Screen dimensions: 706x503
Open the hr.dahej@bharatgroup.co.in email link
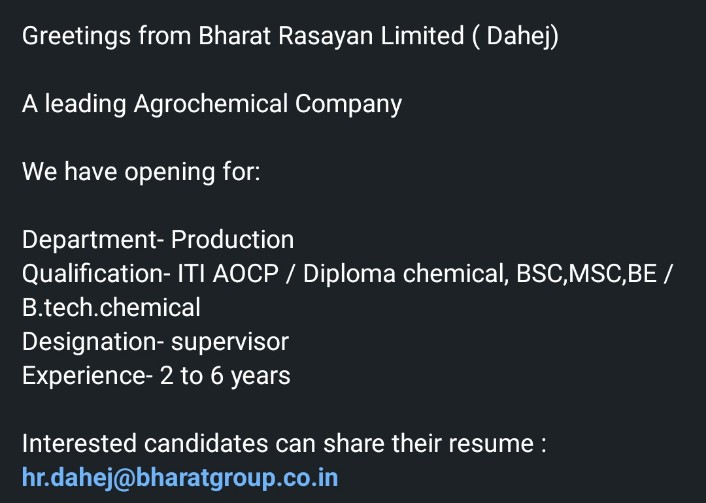[180, 478]
